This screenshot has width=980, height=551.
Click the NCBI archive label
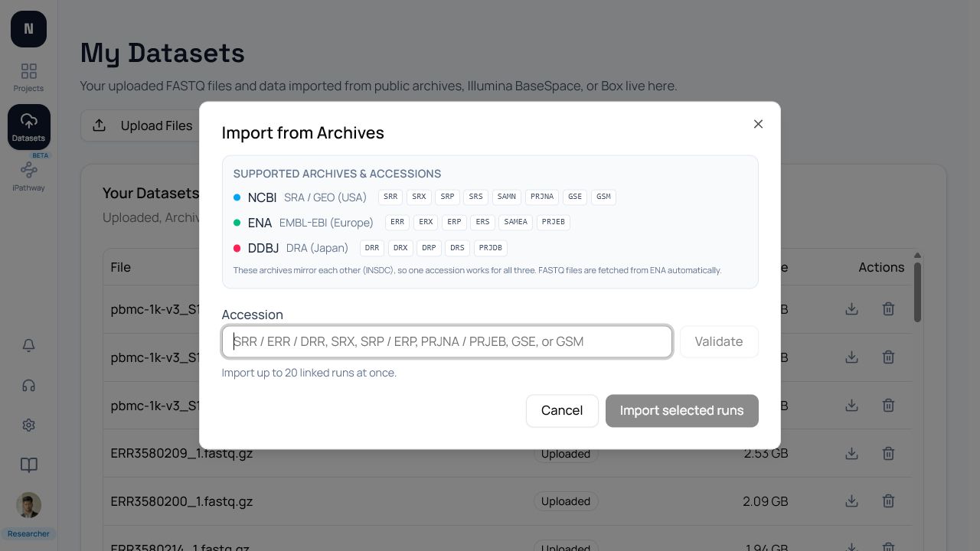262,197
